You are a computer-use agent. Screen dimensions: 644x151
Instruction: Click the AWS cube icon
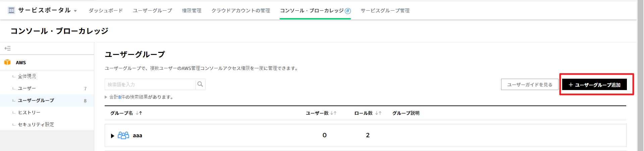[x=7, y=62]
